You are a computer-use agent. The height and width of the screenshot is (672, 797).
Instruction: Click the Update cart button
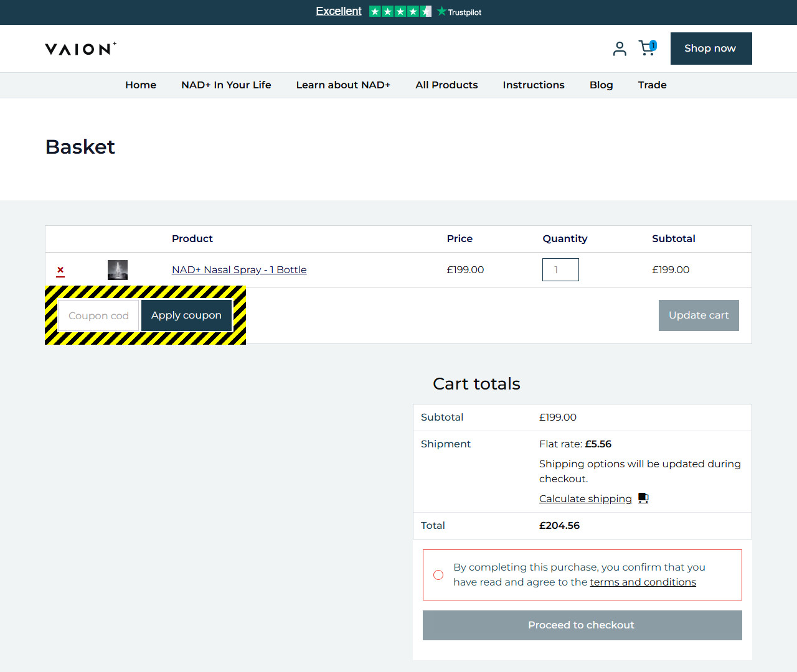coord(699,315)
